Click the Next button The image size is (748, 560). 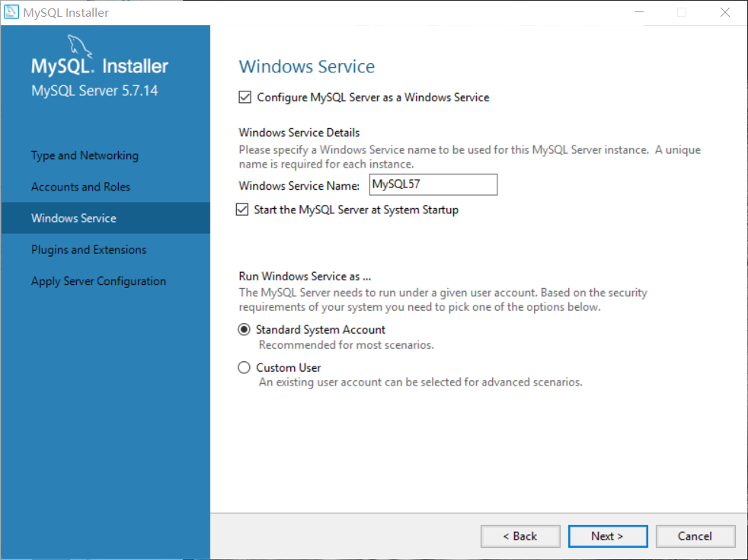pos(607,536)
